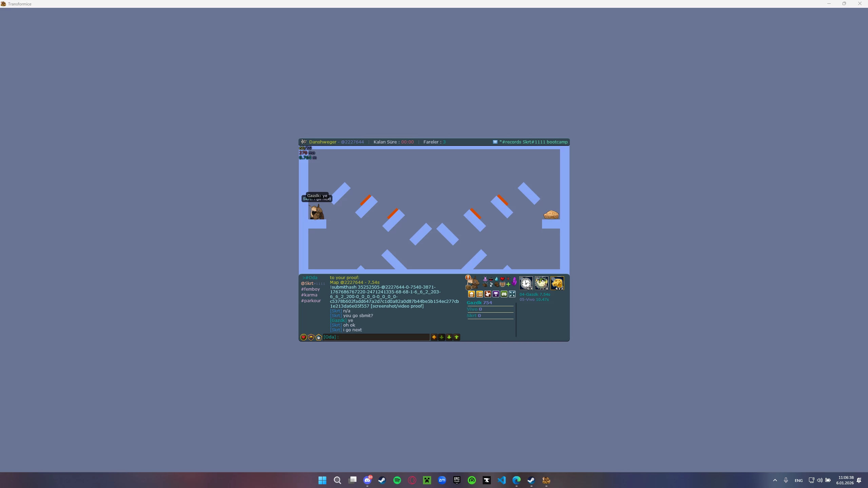This screenshot has height=488, width=868.
Task: Select the pufferfish power showing 8
Action: coord(542,283)
